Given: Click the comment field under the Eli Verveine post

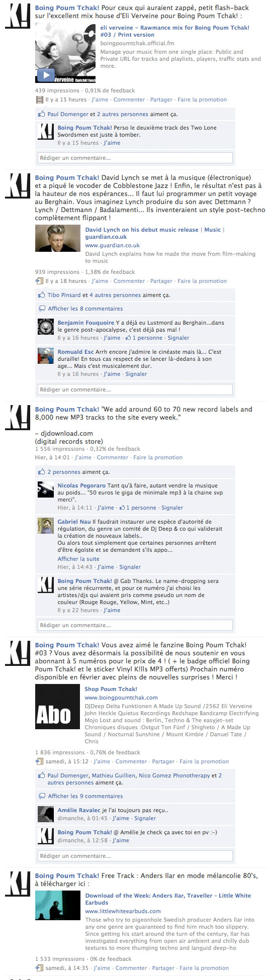Looking at the screenshot, I should [135, 158].
